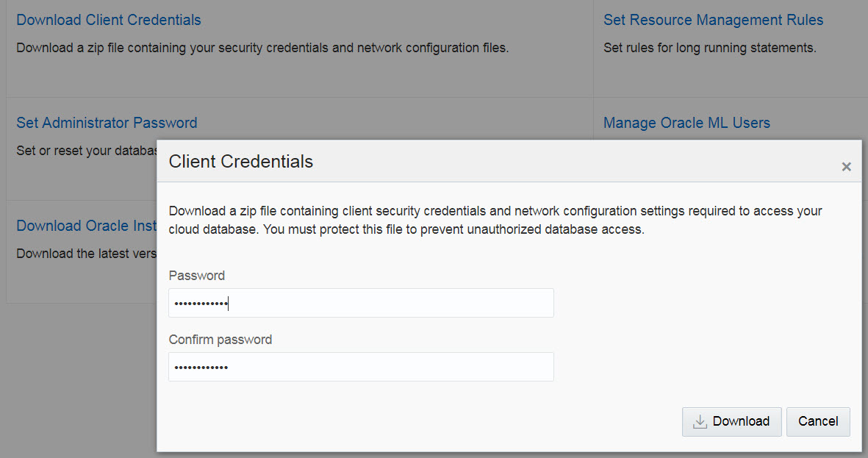Image resolution: width=868 pixels, height=458 pixels.
Task: Select the Confirm password label text
Action: [220, 340]
